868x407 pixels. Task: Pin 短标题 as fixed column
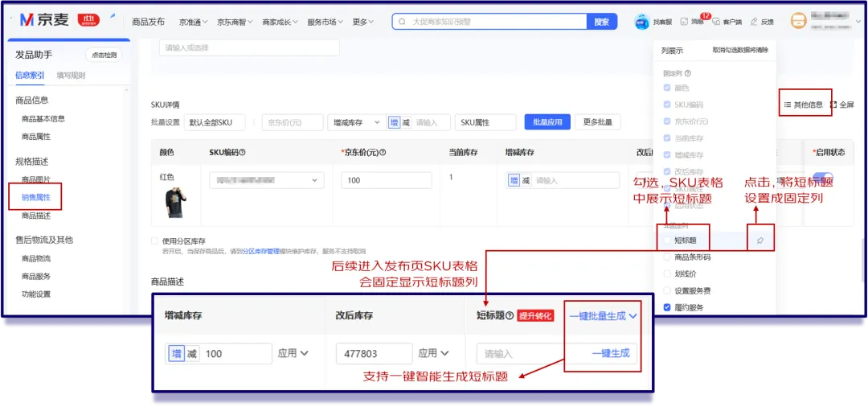(x=760, y=240)
